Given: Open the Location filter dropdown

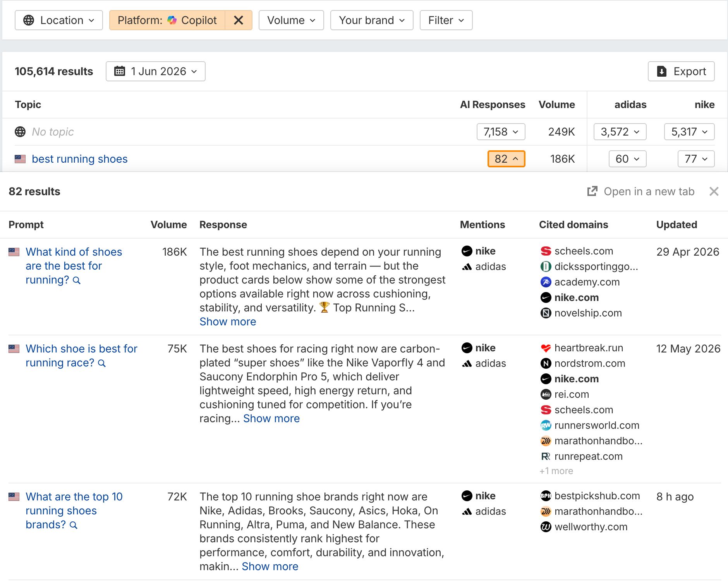Looking at the screenshot, I should (59, 20).
